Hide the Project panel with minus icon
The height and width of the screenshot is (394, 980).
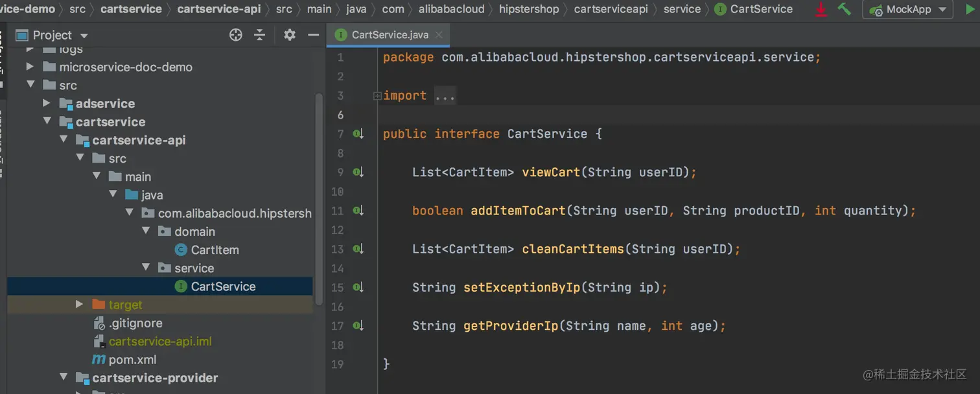point(314,35)
